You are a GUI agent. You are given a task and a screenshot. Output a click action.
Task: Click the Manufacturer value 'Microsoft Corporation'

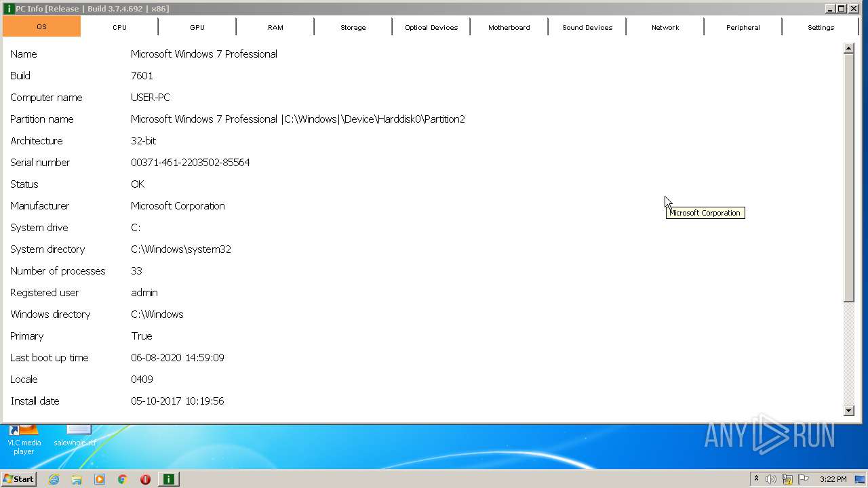tap(178, 206)
